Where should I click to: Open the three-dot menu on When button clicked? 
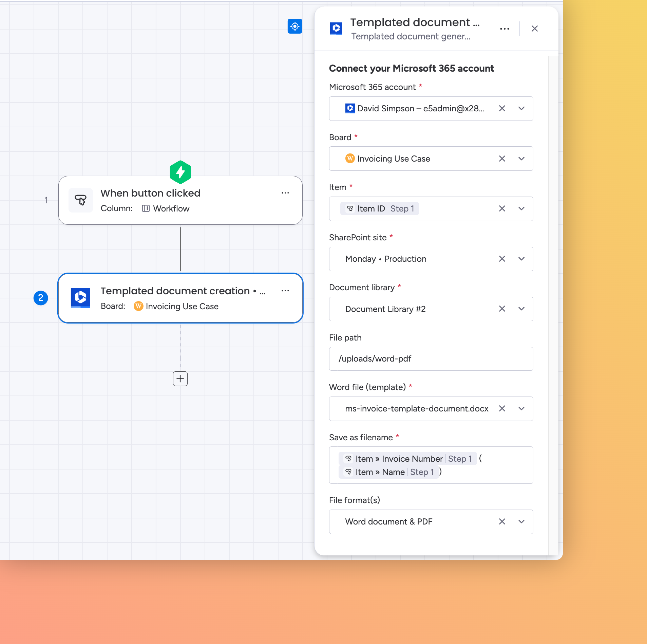(x=285, y=193)
